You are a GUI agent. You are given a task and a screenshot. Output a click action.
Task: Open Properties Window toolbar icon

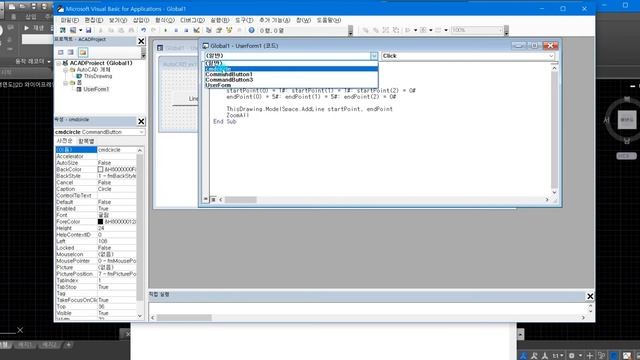pyautogui.click(x=219, y=30)
